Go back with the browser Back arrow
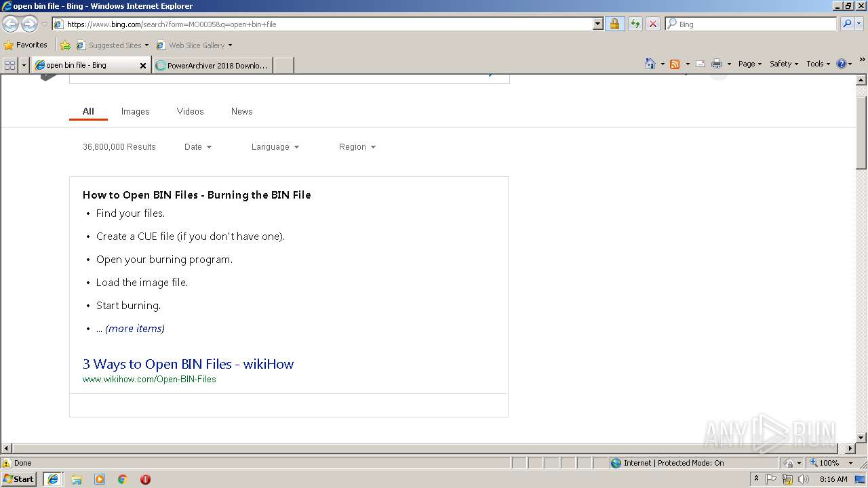 10,24
